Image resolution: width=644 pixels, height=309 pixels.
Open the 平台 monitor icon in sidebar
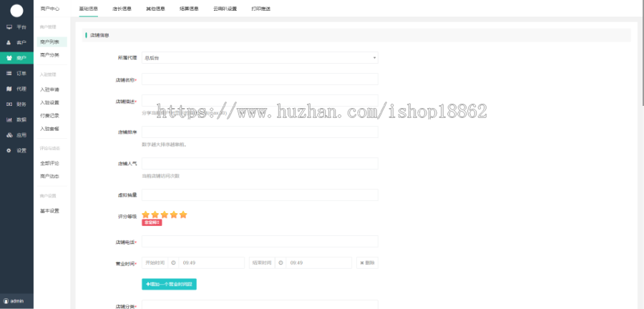[x=9, y=27]
